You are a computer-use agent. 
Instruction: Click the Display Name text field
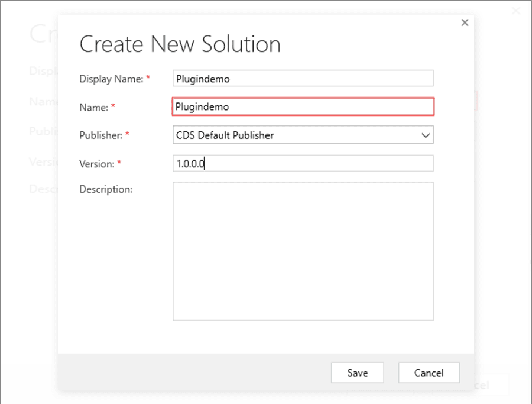pyautogui.click(x=303, y=78)
